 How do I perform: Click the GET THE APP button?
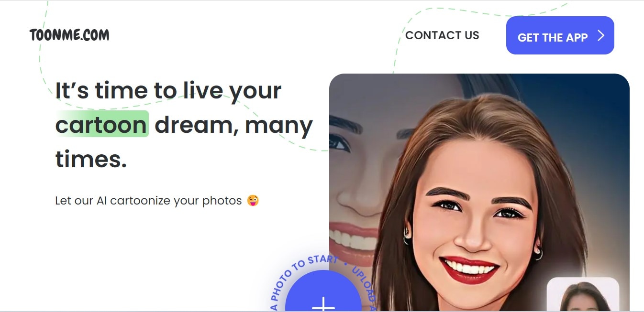point(560,35)
